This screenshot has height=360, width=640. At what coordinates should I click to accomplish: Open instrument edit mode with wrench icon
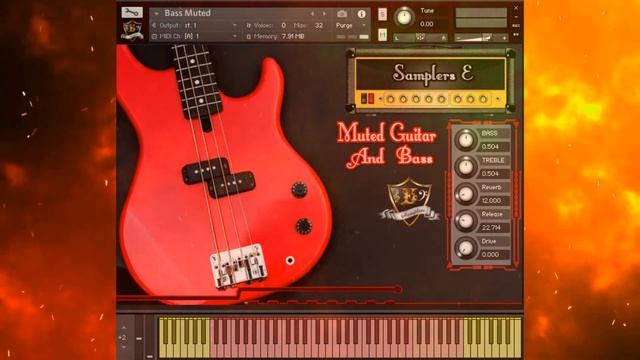pyautogui.click(x=132, y=12)
